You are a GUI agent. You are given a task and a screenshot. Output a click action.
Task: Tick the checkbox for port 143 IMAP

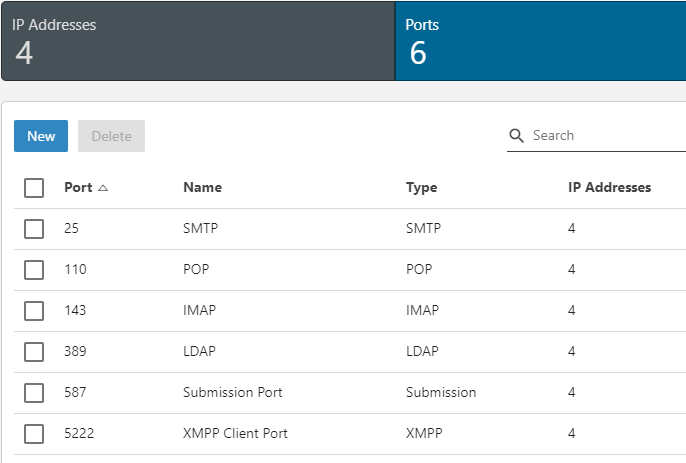click(34, 311)
